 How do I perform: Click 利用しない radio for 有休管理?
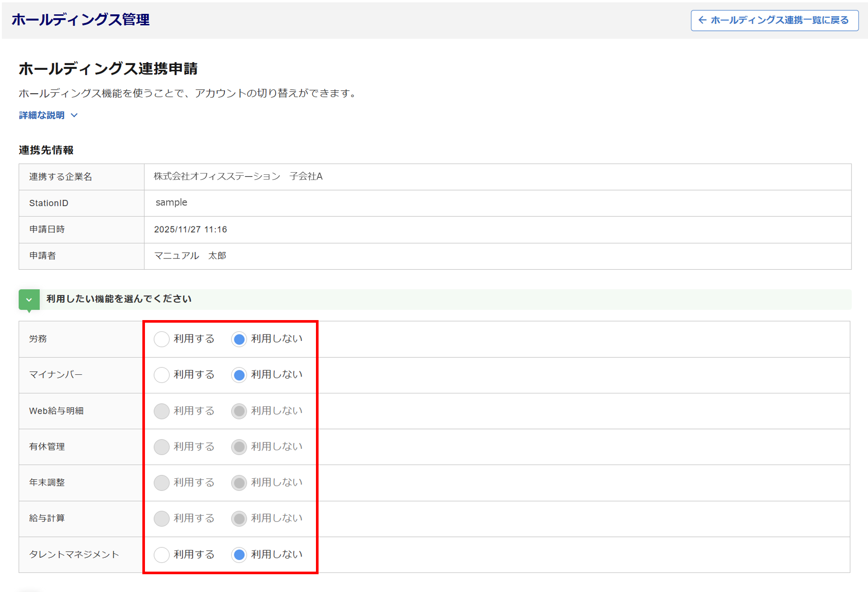pyautogui.click(x=239, y=447)
